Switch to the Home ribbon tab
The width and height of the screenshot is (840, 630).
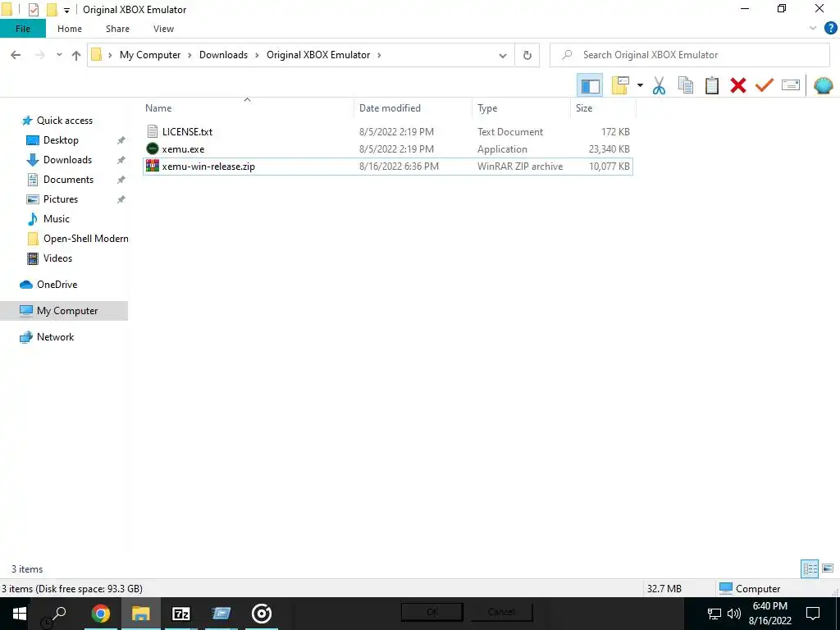pyautogui.click(x=70, y=29)
